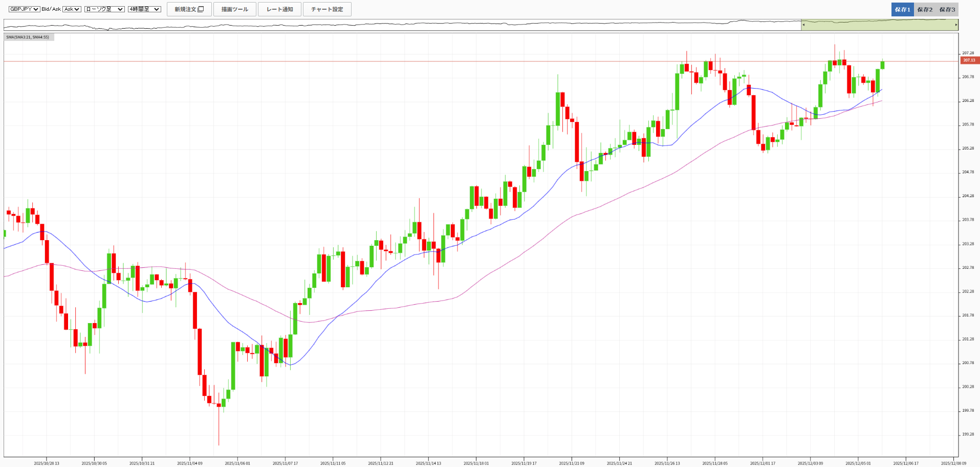Viewport: 980px width, 467px height.
Task: Click the 2025/11/18 01 time axis label
Action: [476, 463]
